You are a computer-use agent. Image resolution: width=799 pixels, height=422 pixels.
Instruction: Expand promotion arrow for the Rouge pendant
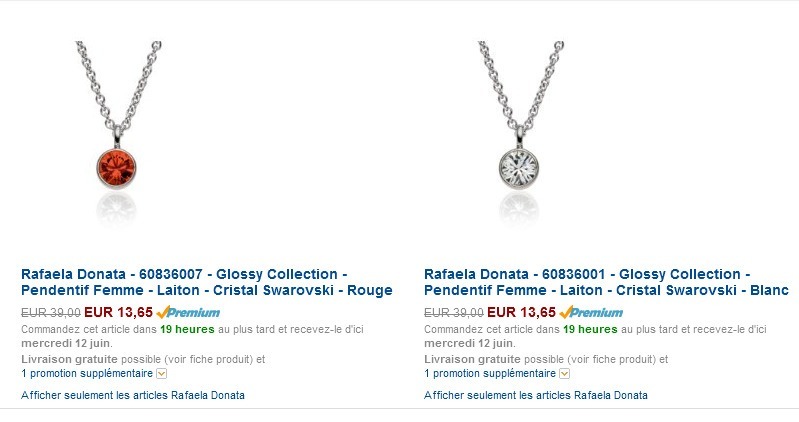click(x=162, y=374)
